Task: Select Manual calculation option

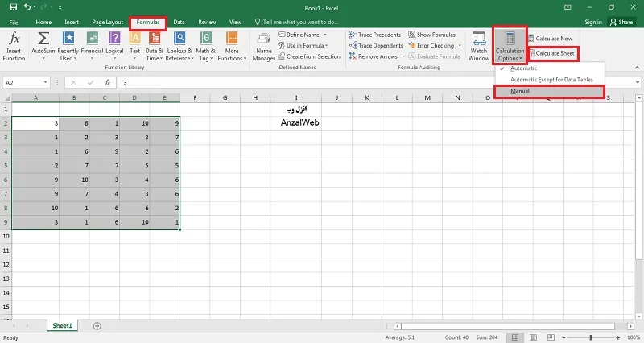Action: click(550, 91)
